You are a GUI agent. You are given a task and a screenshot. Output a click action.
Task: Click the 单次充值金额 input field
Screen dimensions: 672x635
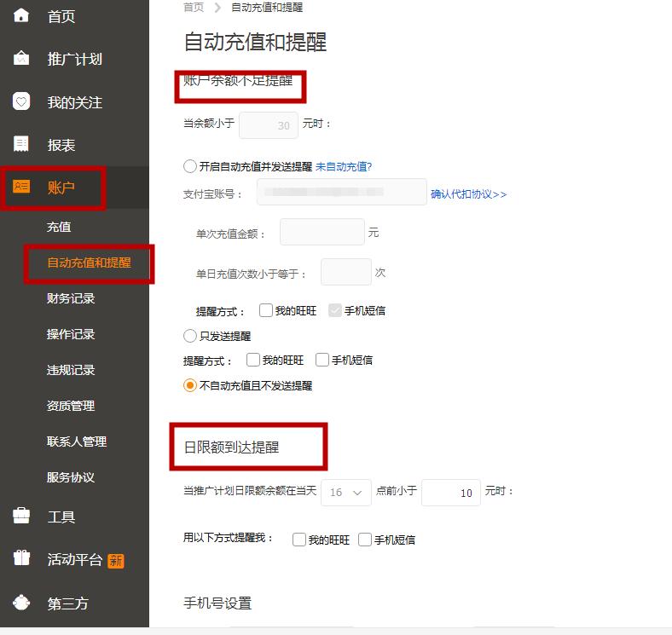point(322,232)
